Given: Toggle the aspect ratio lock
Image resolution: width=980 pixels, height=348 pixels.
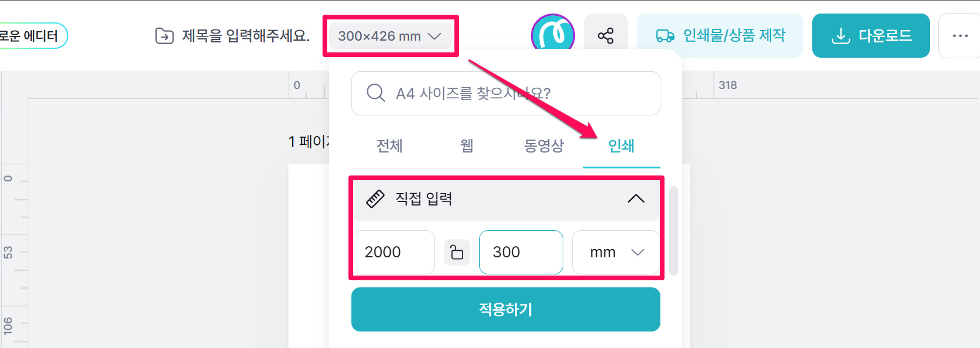Looking at the screenshot, I should point(457,252).
